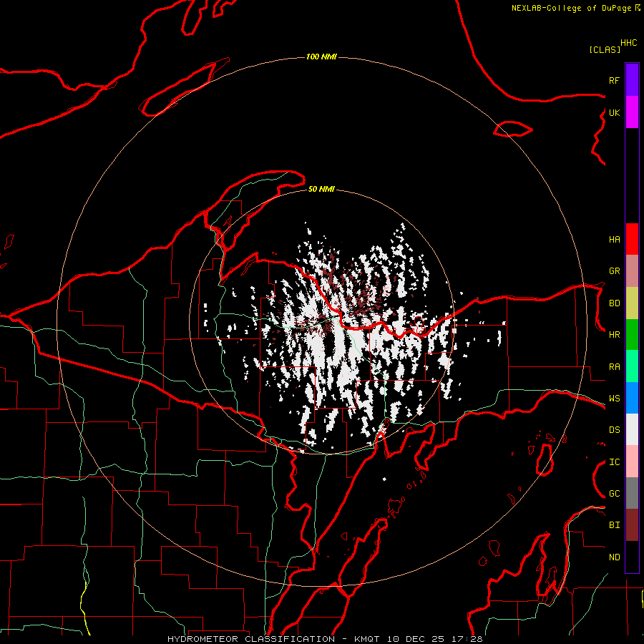Click the RF purple legend swatch
Image resolution: width=644 pixels, height=644 pixels.
[x=632, y=80]
